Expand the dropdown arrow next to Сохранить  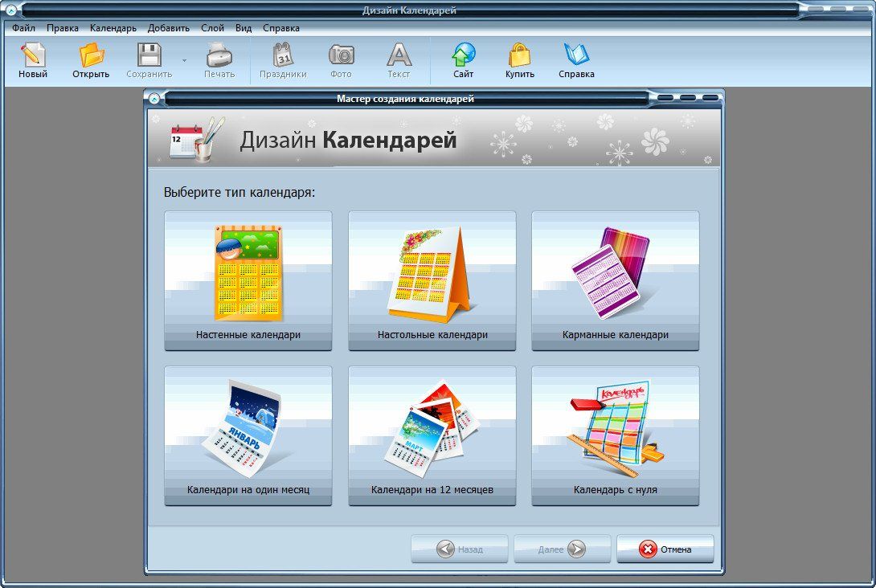pos(184,60)
